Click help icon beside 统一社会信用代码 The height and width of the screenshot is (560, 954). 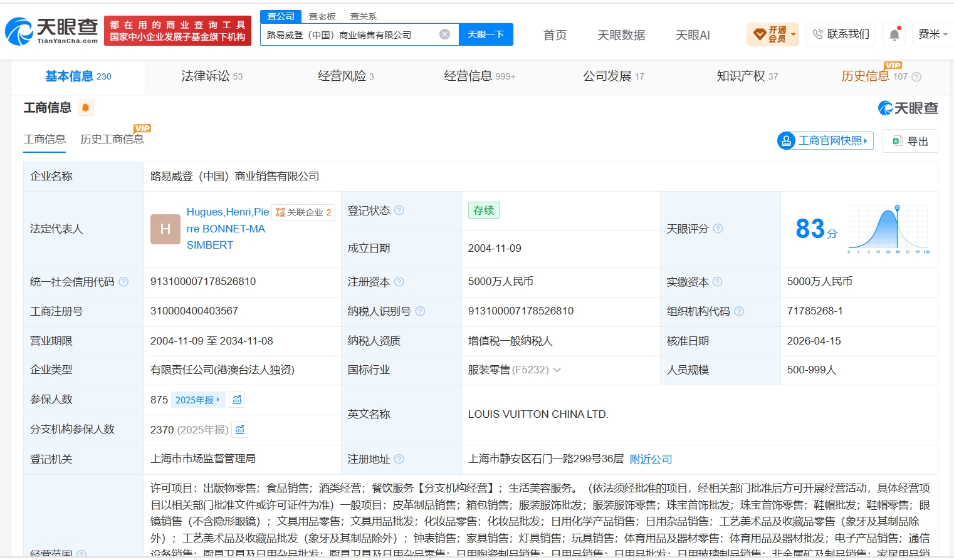pos(123,282)
